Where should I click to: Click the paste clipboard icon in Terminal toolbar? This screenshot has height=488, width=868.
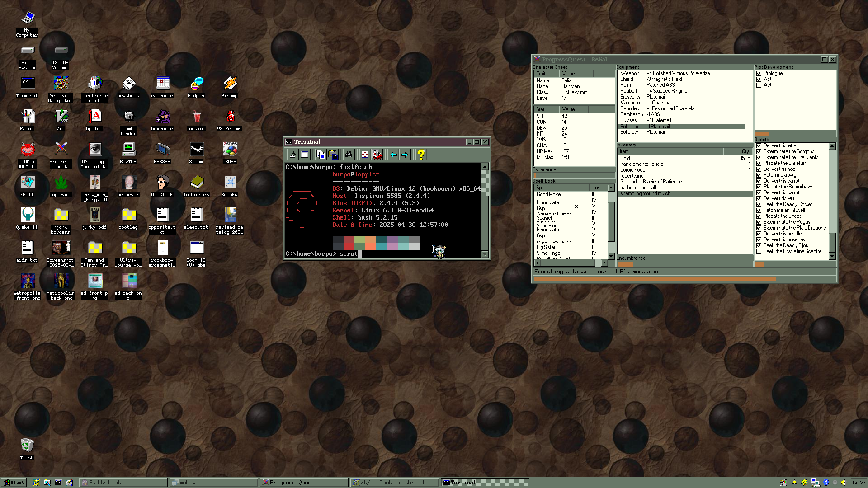click(x=333, y=155)
